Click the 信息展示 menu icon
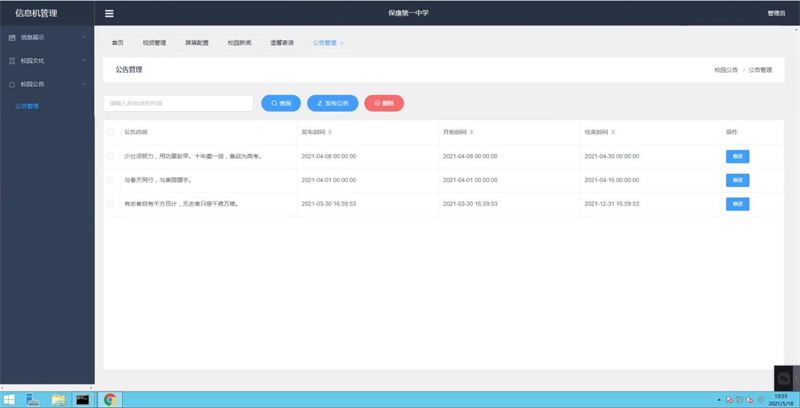800x408 pixels. (12, 37)
